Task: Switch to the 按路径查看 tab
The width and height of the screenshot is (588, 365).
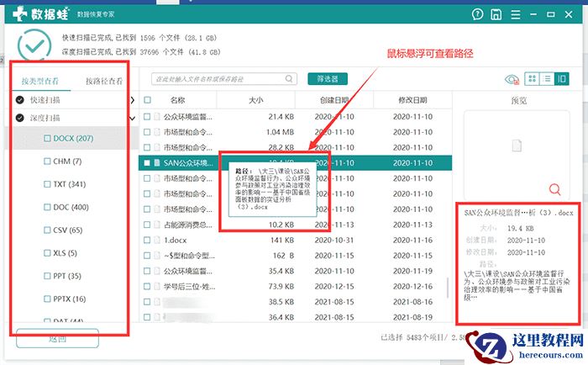Action: pos(104,81)
